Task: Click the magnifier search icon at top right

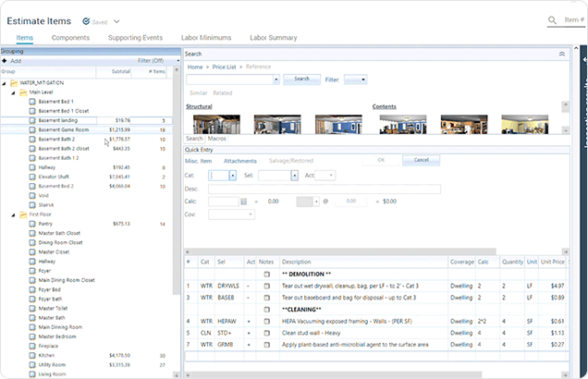Action: pos(552,19)
